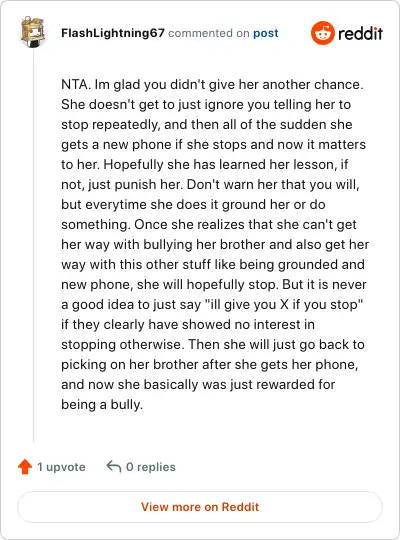Click the orange Reddit snoo logo
The width and height of the screenshot is (400, 540).
322,33
